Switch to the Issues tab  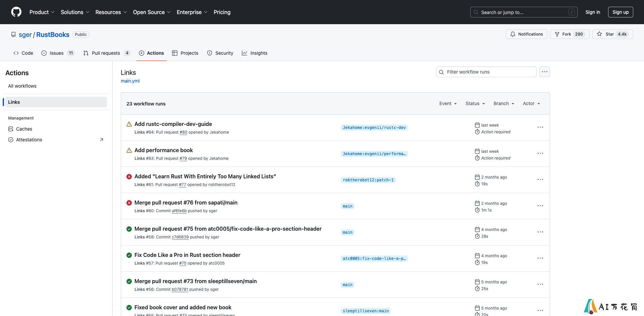click(x=58, y=53)
